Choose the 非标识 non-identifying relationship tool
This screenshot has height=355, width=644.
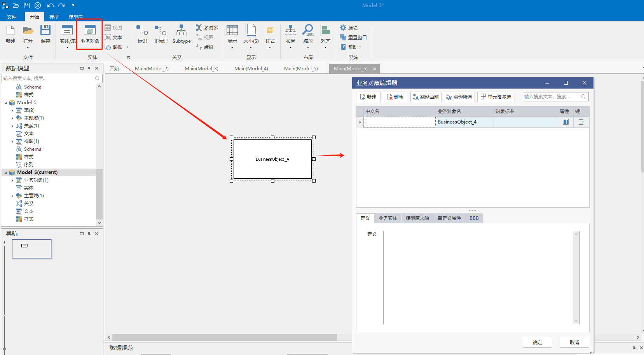click(x=160, y=34)
